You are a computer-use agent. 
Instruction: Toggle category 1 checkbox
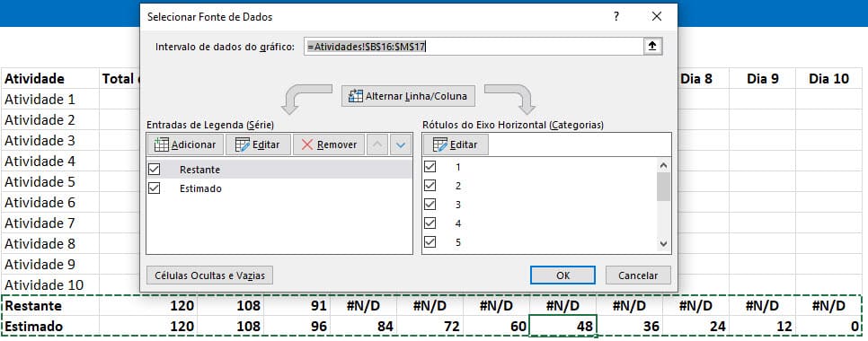430,166
